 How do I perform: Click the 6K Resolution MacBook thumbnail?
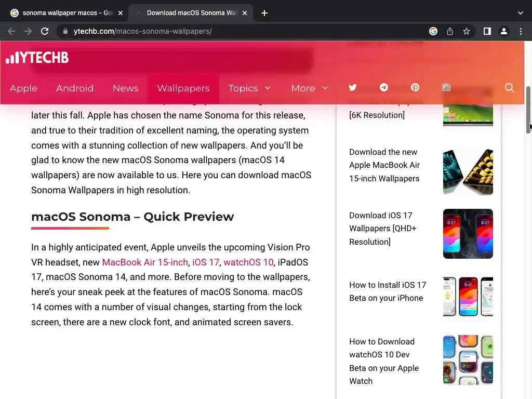point(468,115)
